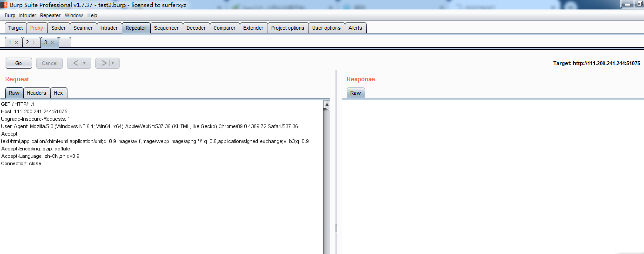Switch to the Headers view of the request
644x254 pixels.
click(x=37, y=93)
